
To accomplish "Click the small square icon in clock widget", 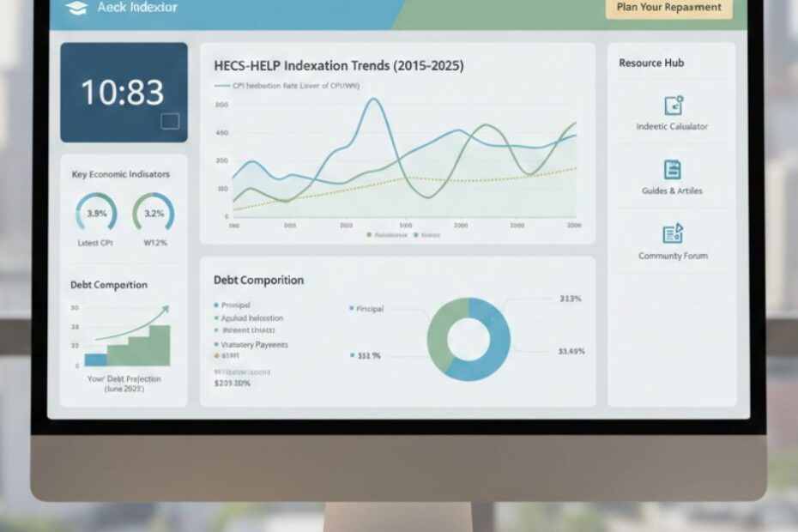I will (x=170, y=122).
